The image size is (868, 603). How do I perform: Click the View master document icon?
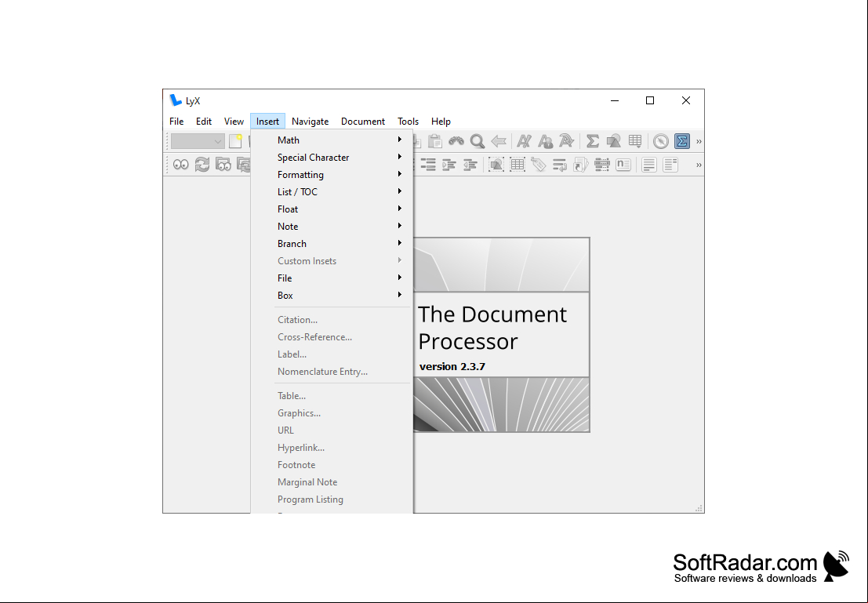[x=223, y=165]
